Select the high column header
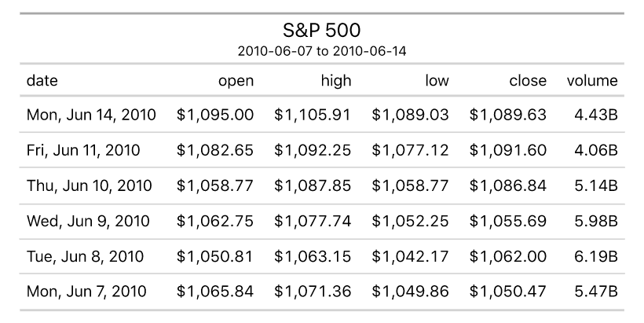The height and width of the screenshot is (323, 644). [x=336, y=80]
